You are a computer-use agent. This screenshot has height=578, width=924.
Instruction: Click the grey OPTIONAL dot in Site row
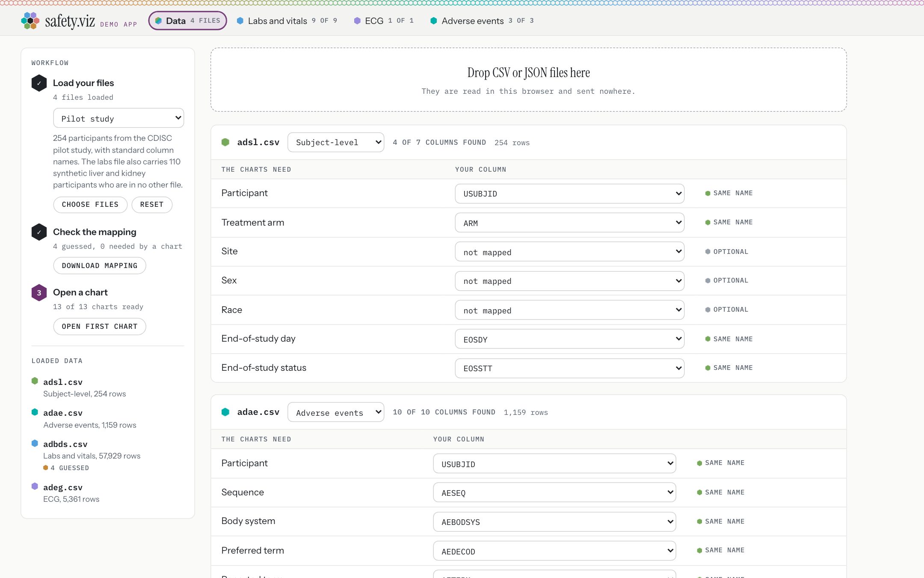[708, 252]
